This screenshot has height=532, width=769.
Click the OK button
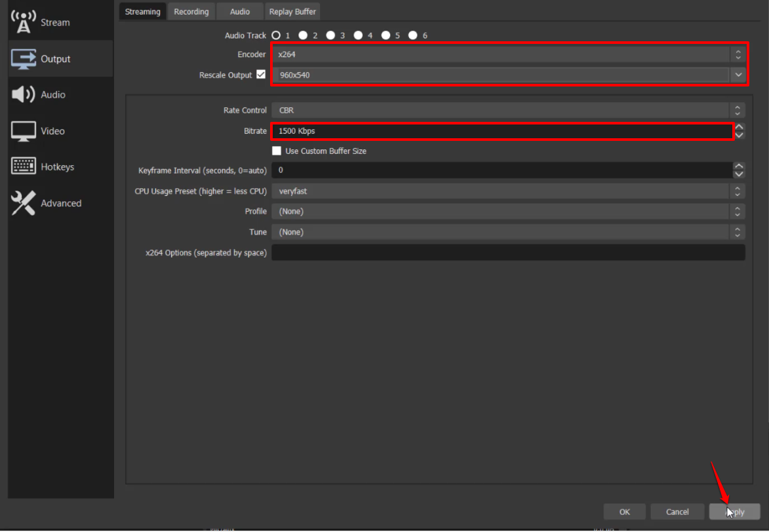tap(624, 512)
